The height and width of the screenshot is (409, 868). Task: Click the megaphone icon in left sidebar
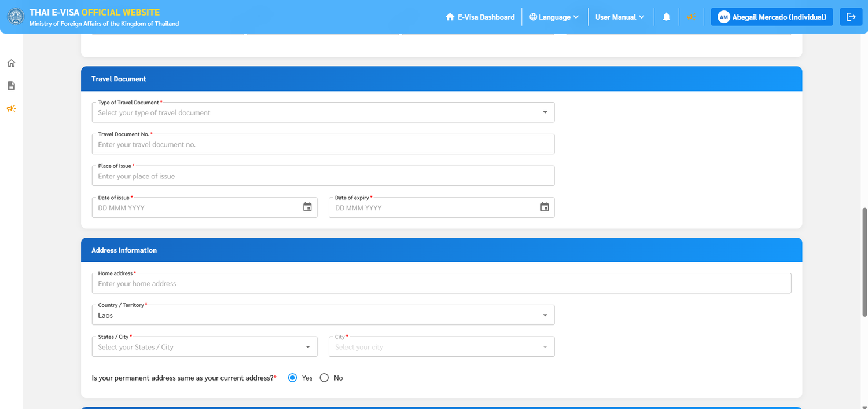(11, 108)
